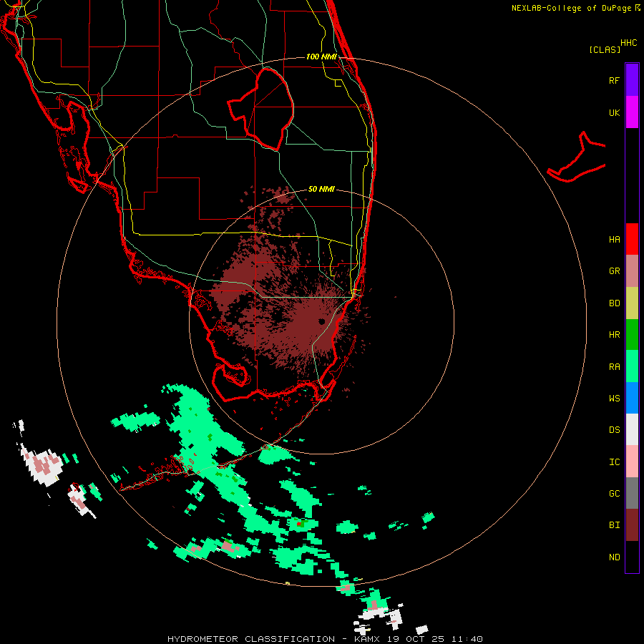Click the RA legend label
Image resolution: width=644 pixels, height=644 pixels.
tap(614, 367)
